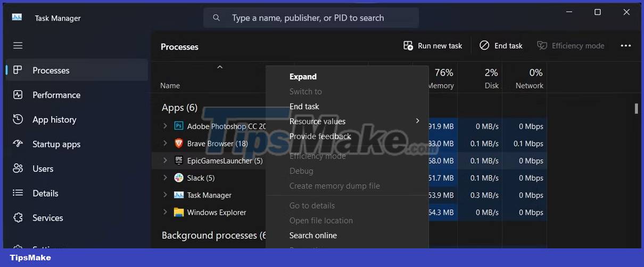
Task: Expand the Brave Browser process group
Action: pos(165,143)
